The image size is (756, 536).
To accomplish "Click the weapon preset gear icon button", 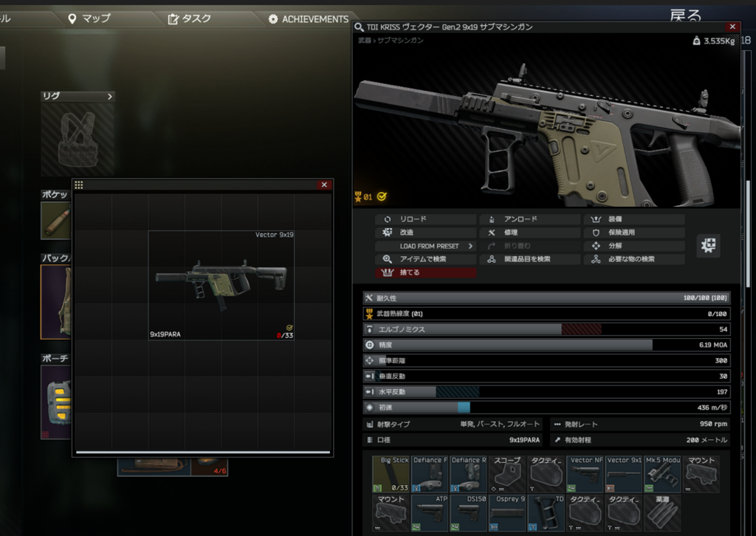I will point(708,246).
